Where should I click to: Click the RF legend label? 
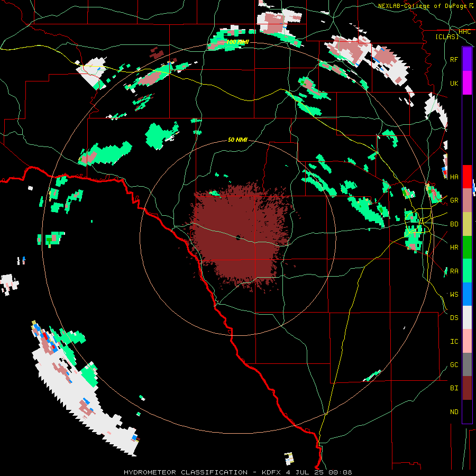454,59
